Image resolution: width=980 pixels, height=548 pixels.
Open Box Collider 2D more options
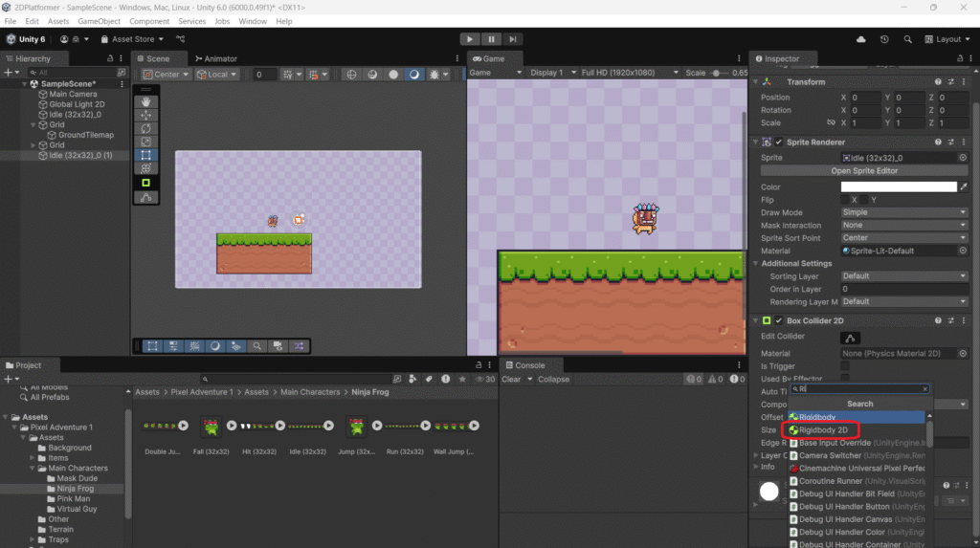964,320
